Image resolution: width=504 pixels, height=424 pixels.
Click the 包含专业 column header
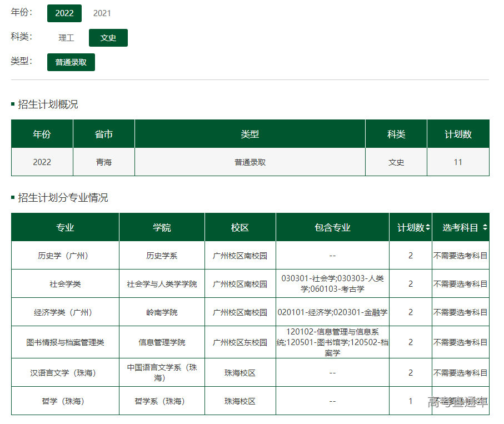coord(332,228)
